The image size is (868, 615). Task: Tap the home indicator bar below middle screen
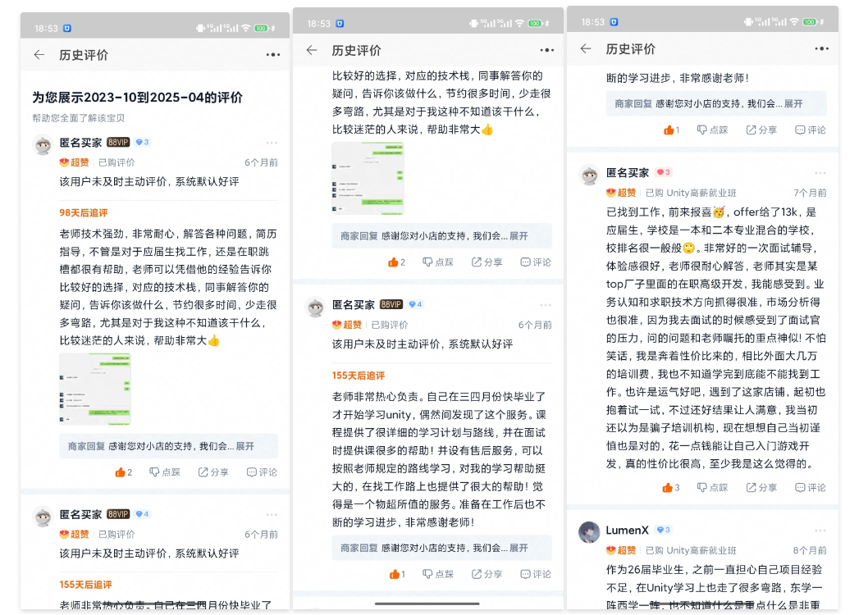coord(427,604)
